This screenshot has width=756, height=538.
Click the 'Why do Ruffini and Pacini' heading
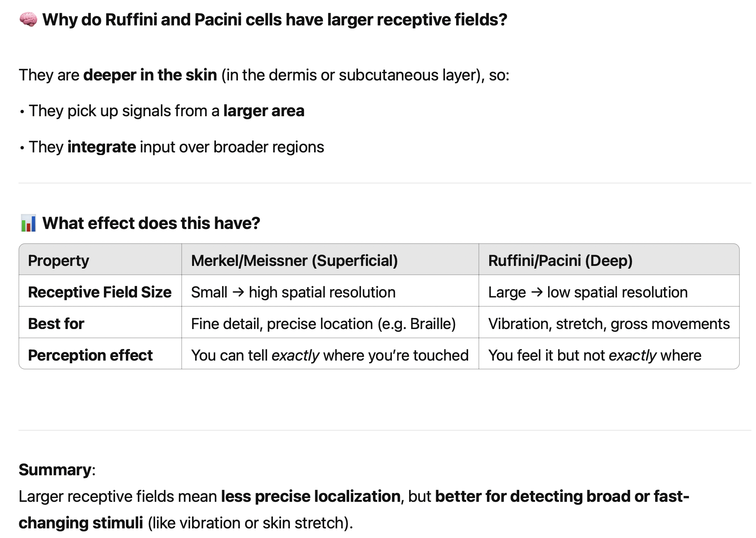click(274, 20)
